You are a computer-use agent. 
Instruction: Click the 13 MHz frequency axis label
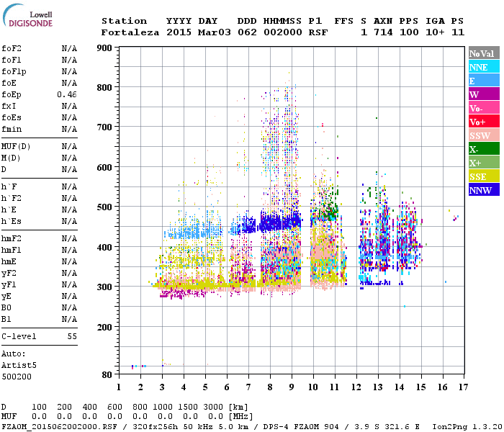pos(378,387)
